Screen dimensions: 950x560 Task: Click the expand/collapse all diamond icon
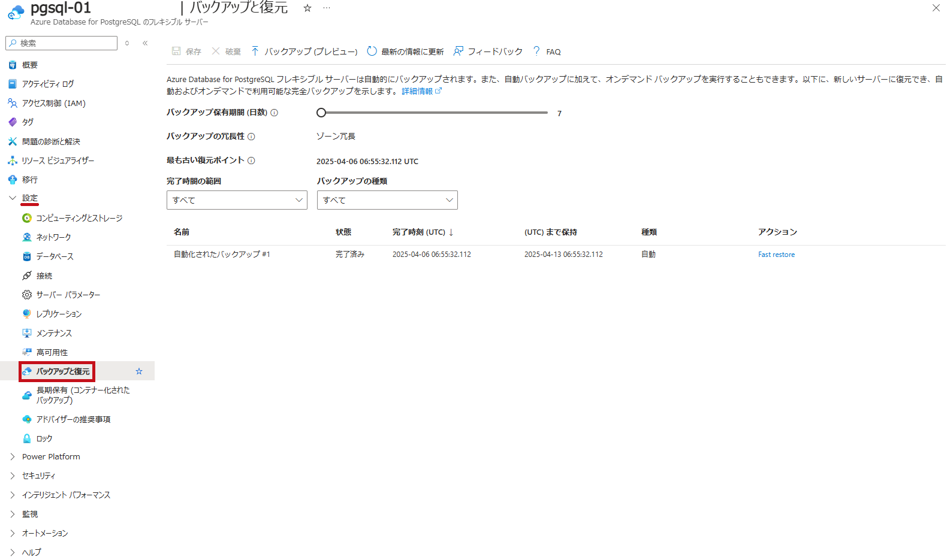(127, 43)
